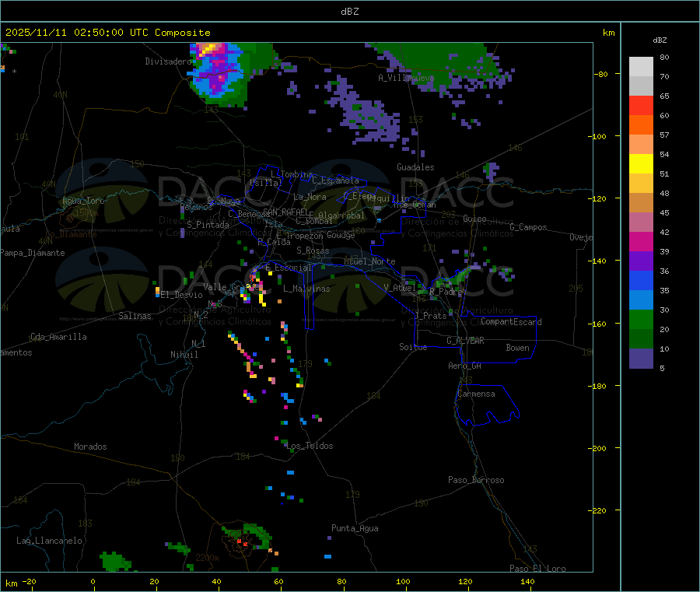Screen dimensions: 700x592
Task: Click the 'Bowen' map label
Action: tap(517, 348)
